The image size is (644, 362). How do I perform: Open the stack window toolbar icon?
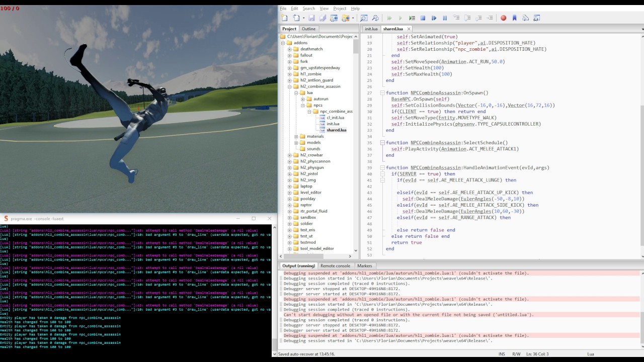point(525,18)
